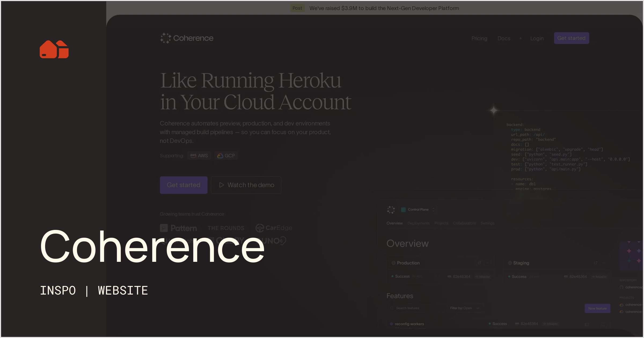Click the dashboard Coherence star logo
This screenshot has height=338, width=644.
point(391,210)
